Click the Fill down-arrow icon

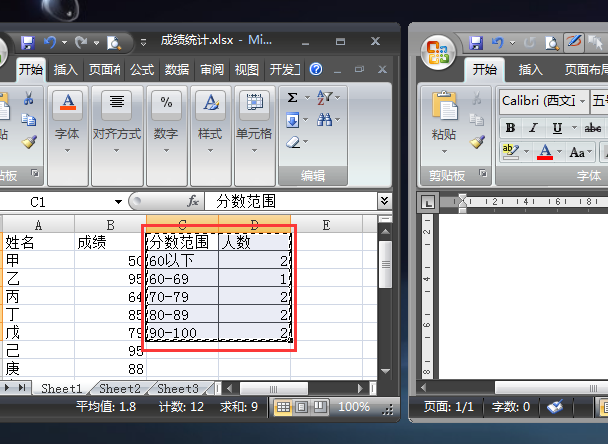pos(293,120)
